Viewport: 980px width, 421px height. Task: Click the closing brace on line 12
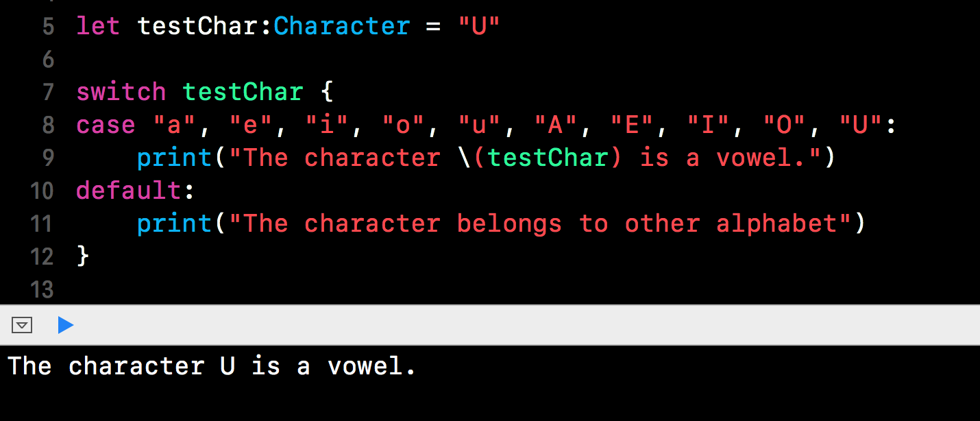pos(83,256)
